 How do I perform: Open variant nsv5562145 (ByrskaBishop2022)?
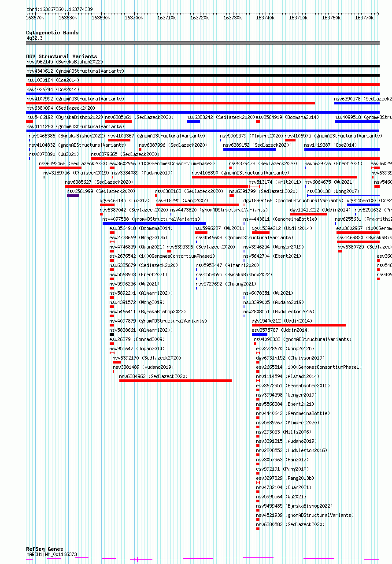pyautogui.click(x=65, y=62)
